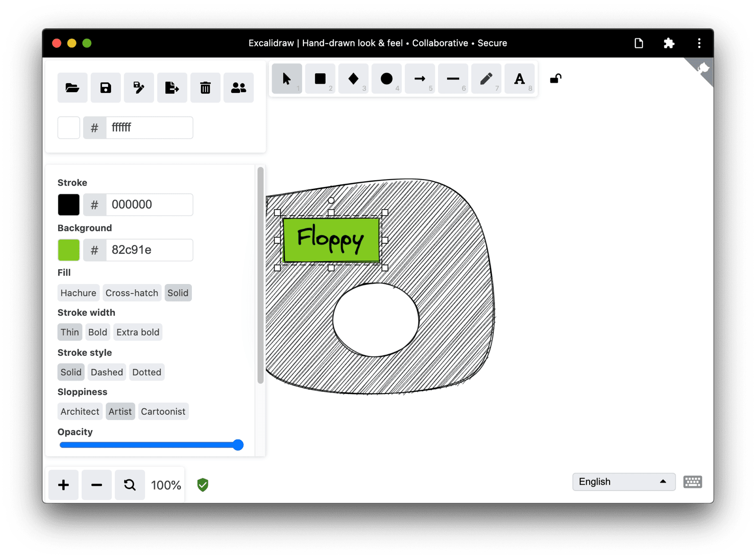The image size is (756, 559).
Task: Start a live collaboration session
Action: coord(238,87)
